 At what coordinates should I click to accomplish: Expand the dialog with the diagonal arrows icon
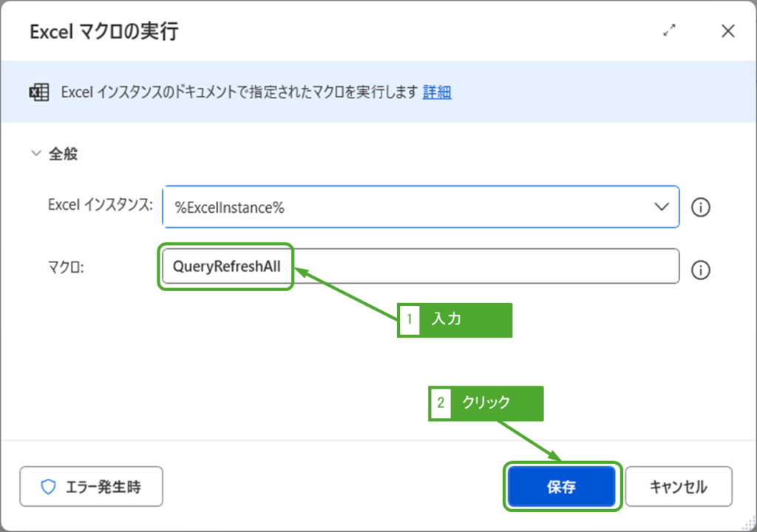point(670,31)
